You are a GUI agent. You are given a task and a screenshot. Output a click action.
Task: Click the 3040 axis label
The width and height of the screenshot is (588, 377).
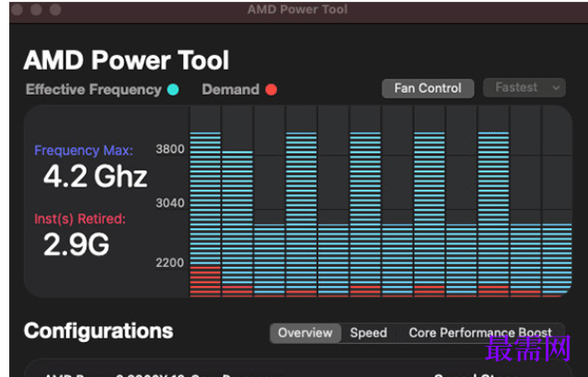pos(170,203)
